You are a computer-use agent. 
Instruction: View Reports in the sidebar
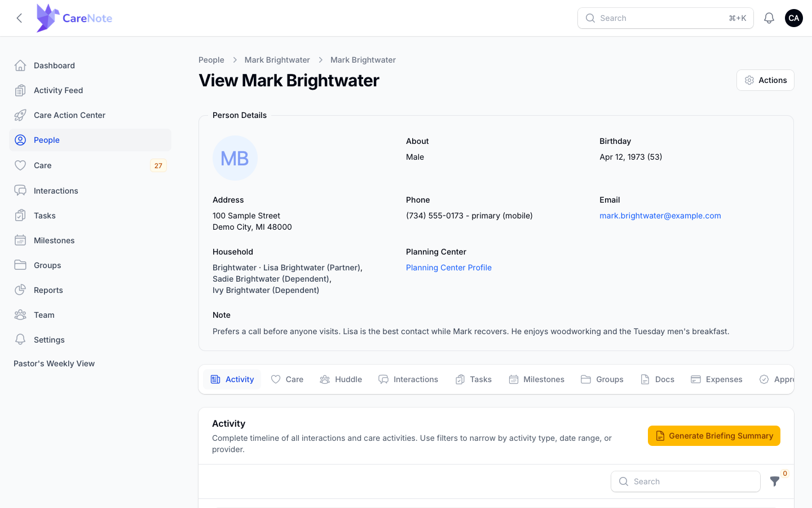tap(90, 290)
